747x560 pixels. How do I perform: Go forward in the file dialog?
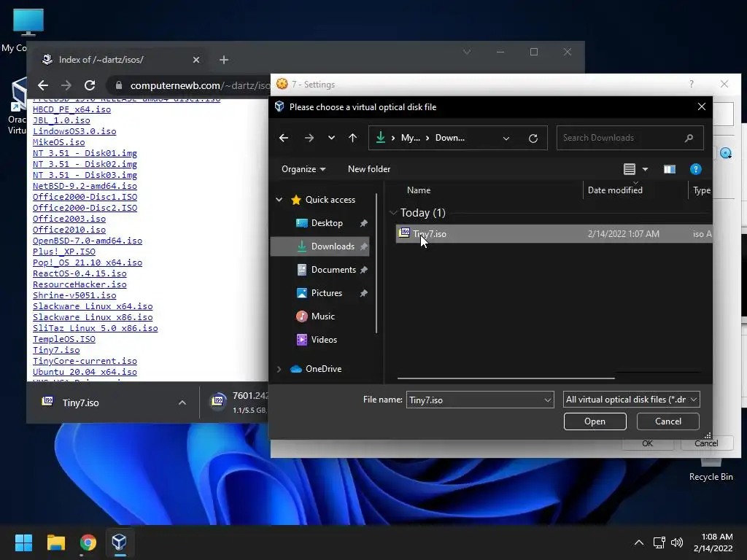(x=309, y=138)
